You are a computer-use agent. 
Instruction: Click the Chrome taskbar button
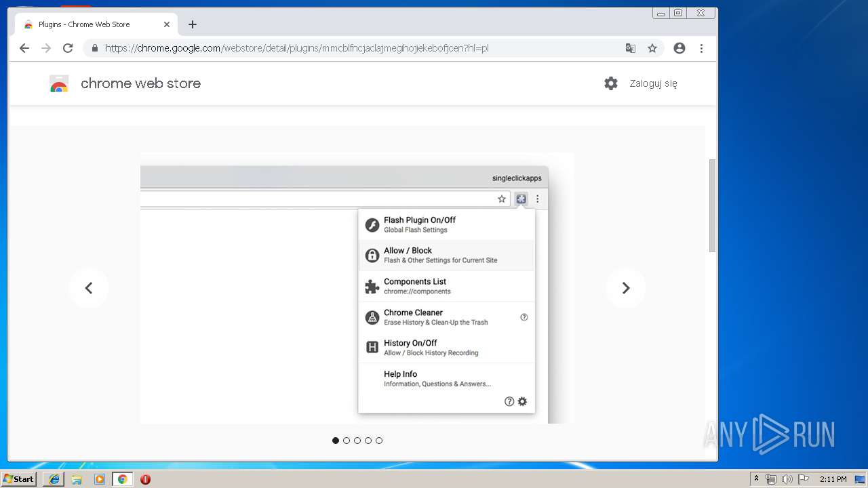pyautogui.click(x=122, y=479)
